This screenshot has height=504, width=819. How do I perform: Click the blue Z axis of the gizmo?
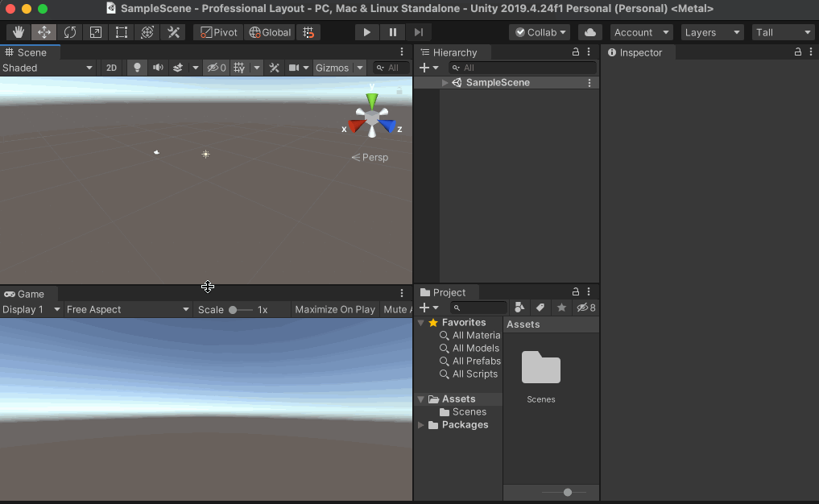(x=388, y=126)
